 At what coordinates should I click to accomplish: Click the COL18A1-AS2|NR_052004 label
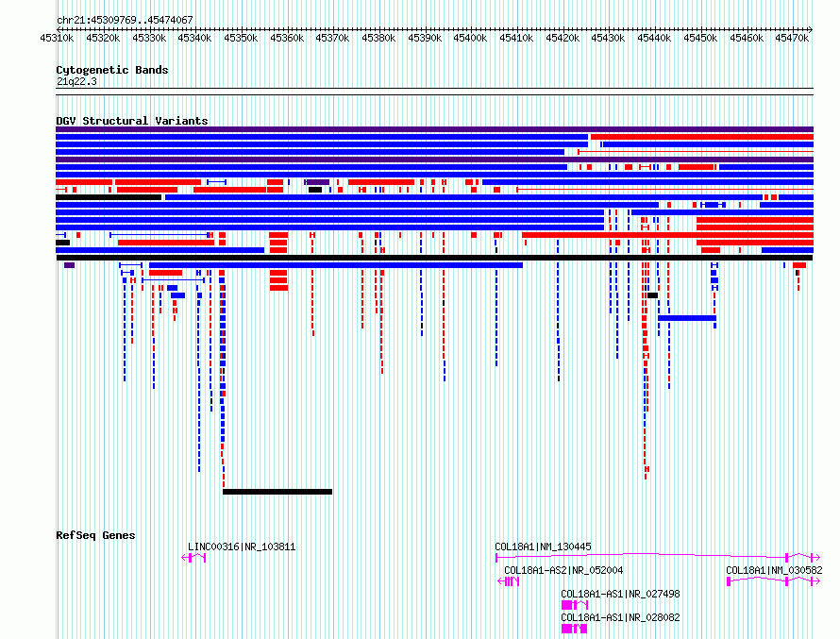pyautogui.click(x=563, y=570)
